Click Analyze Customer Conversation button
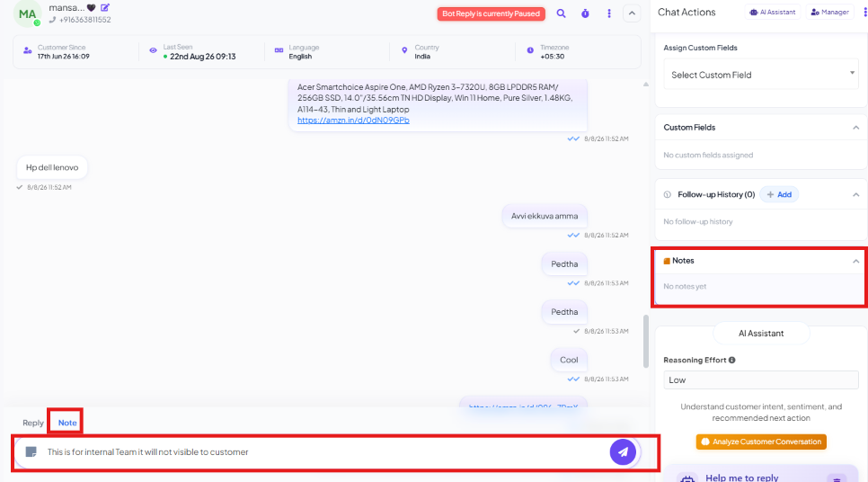Image resolution: width=868 pixels, height=482 pixels. [761, 442]
